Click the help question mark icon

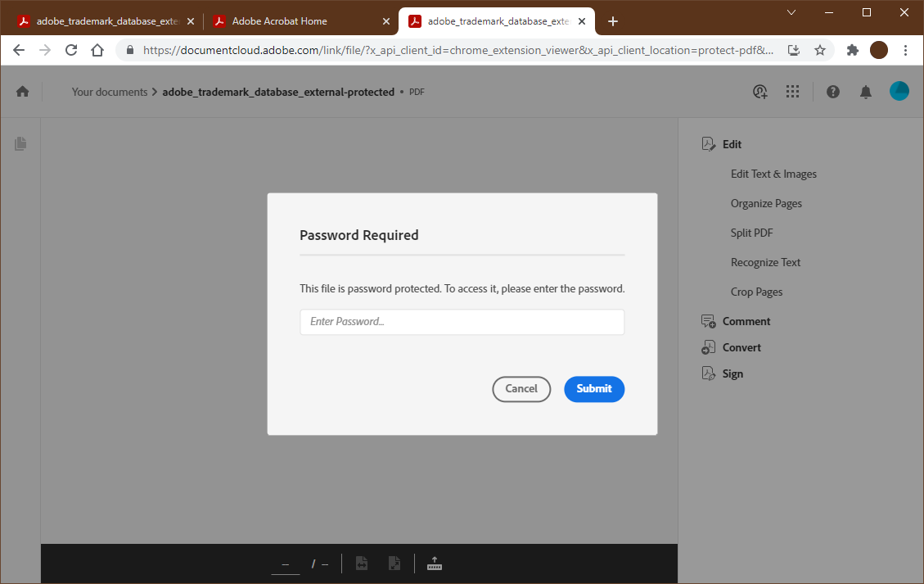(832, 91)
